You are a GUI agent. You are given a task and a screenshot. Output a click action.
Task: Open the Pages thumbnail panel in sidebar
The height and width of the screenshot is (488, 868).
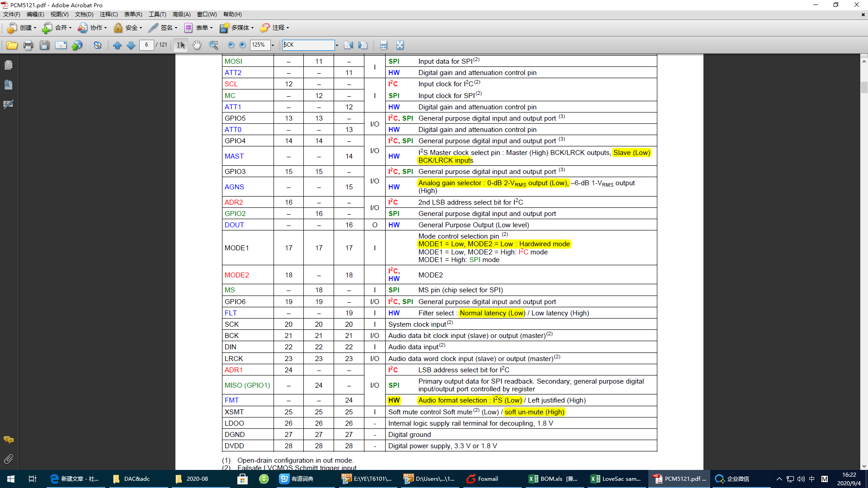(8, 65)
